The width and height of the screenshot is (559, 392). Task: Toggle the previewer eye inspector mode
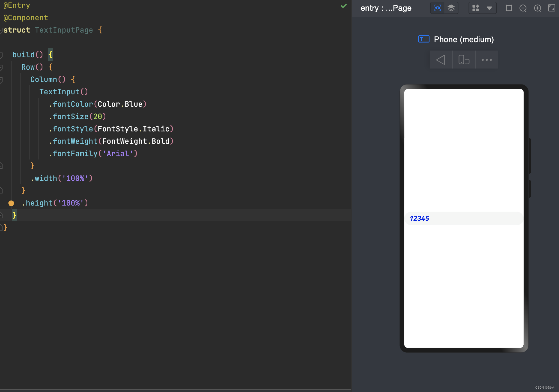[437, 8]
